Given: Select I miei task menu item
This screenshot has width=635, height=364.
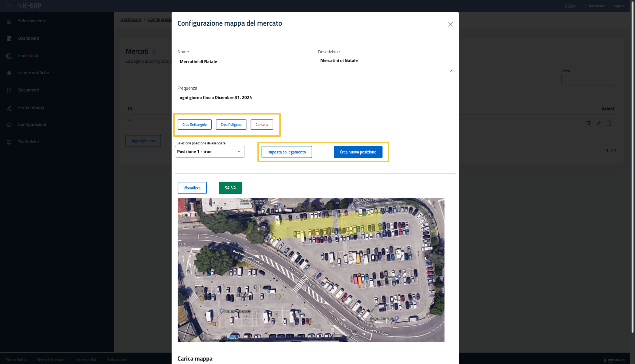Looking at the screenshot, I should pyautogui.click(x=28, y=56).
